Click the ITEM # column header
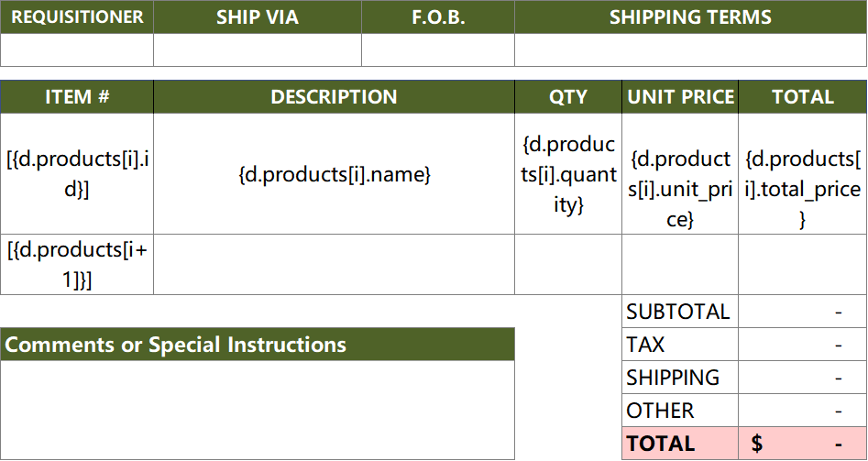The width and height of the screenshot is (868, 461). (x=77, y=97)
